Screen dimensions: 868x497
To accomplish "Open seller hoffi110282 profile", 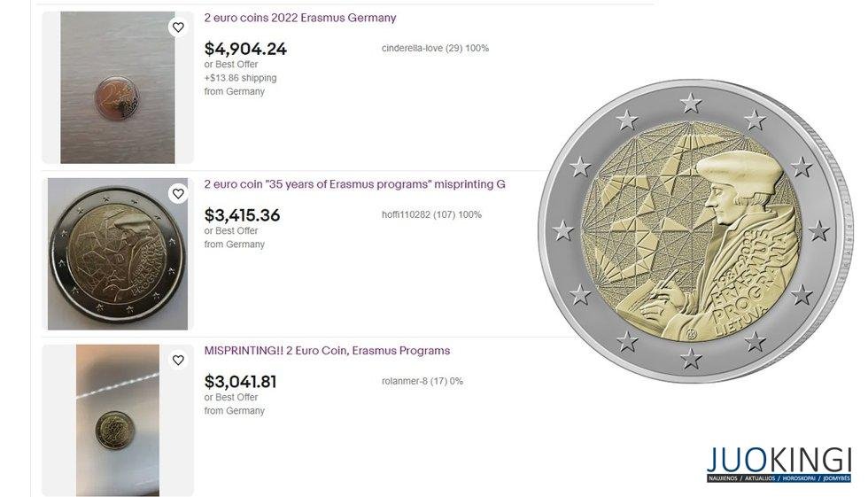I will point(431,214).
